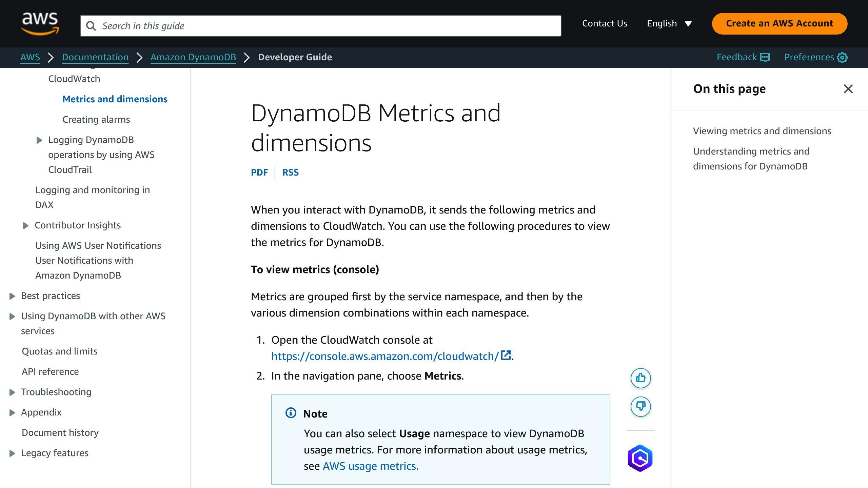Click the search magnifier icon
This screenshot has height=488, width=868.
pyautogui.click(x=91, y=26)
